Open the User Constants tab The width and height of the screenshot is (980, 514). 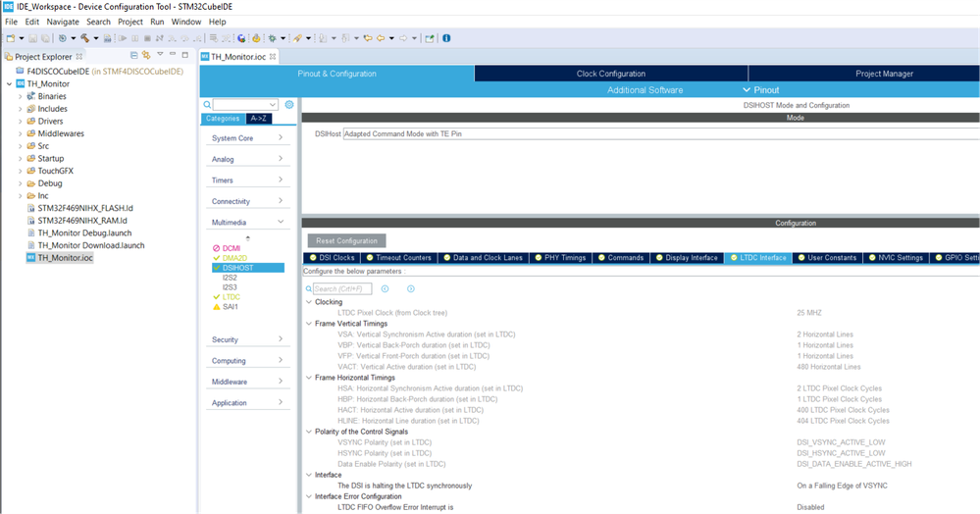click(827, 258)
